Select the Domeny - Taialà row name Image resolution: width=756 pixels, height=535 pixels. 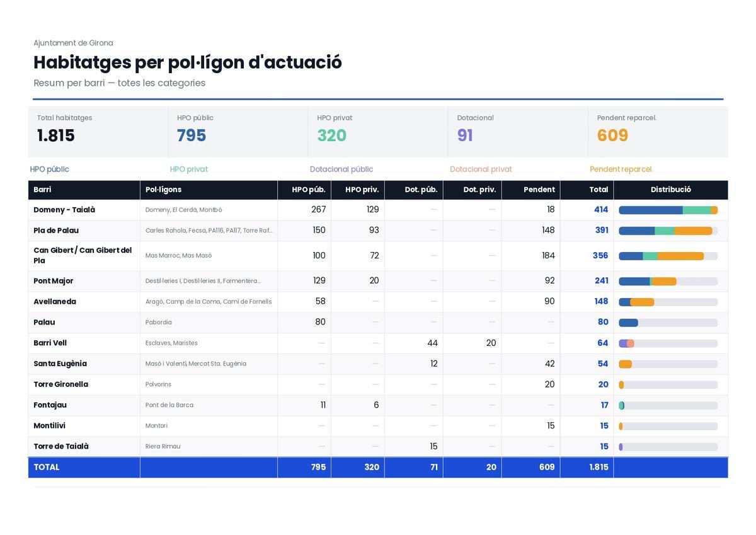coord(64,210)
